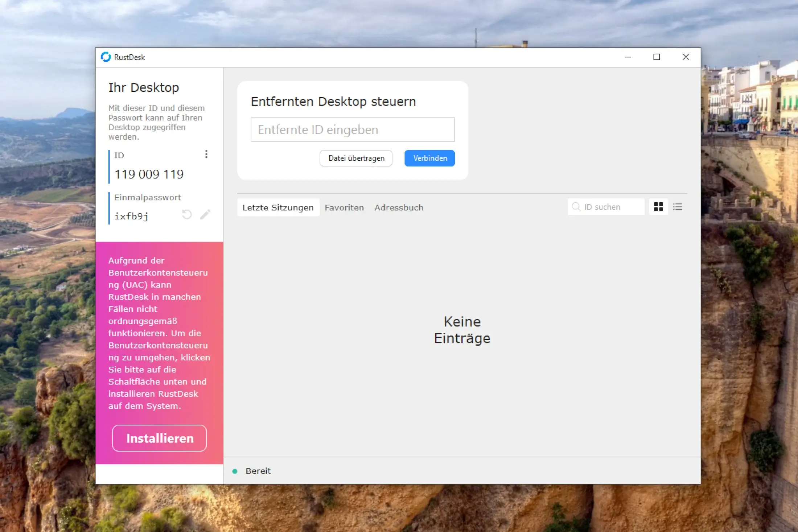Click the magnifier icon in ID search
798x532 pixels.
pyautogui.click(x=576, y=207)
